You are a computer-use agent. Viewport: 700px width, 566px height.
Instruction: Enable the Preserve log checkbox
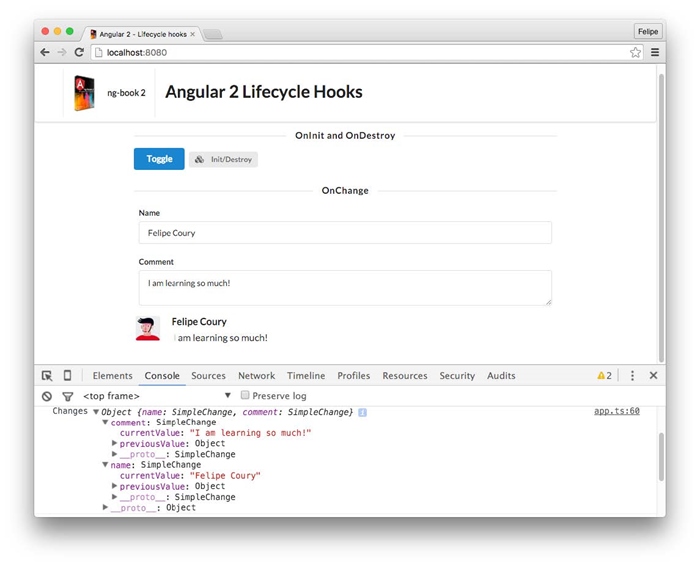pos(245,396)
